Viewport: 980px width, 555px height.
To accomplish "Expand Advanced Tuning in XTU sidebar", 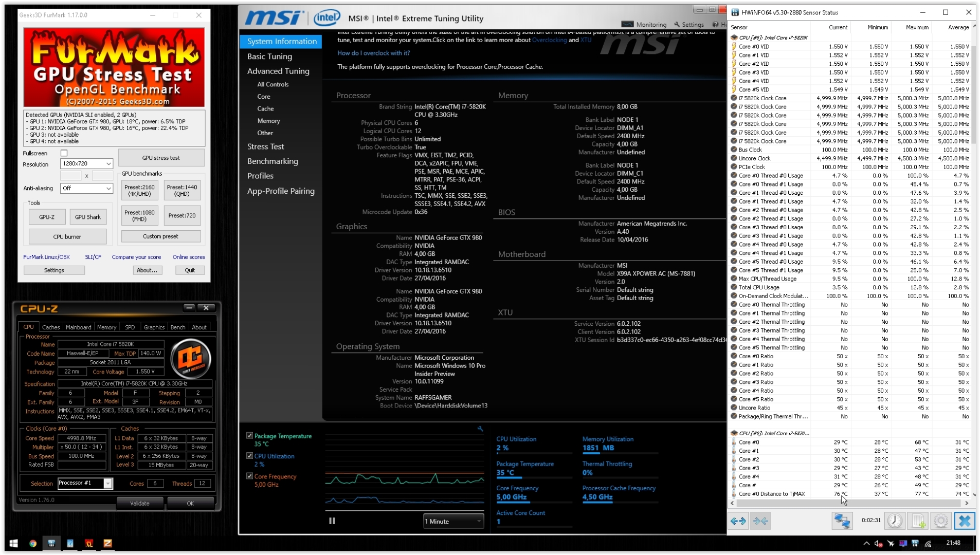I will point(278,71).
